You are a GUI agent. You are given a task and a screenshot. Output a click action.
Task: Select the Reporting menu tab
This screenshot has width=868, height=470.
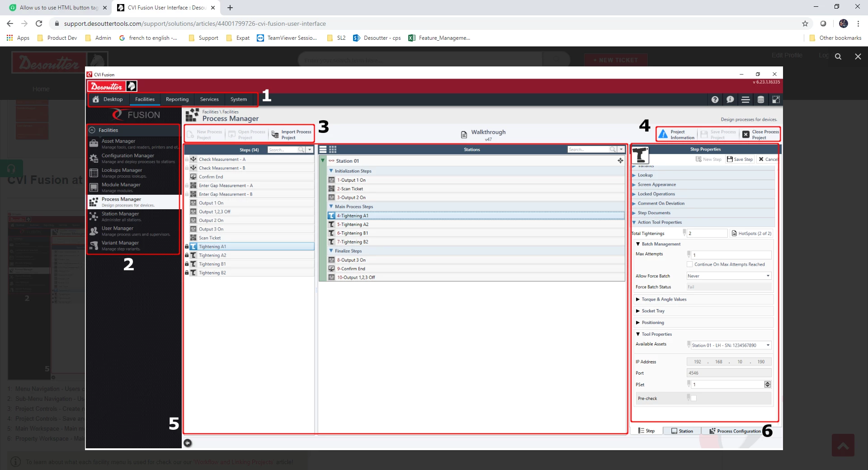[177, 99]
